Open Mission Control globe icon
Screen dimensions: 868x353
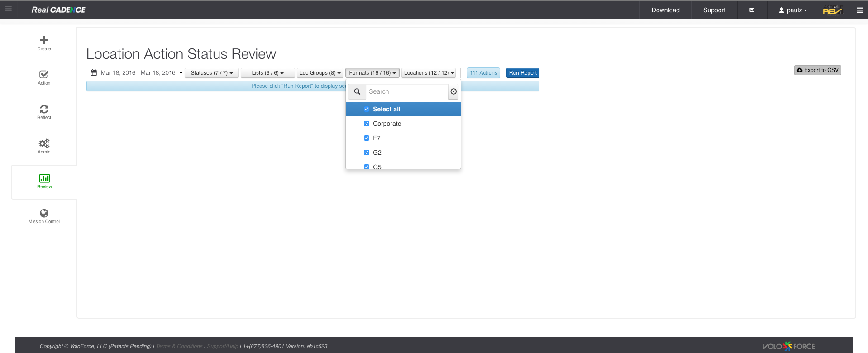click(44, 213)
